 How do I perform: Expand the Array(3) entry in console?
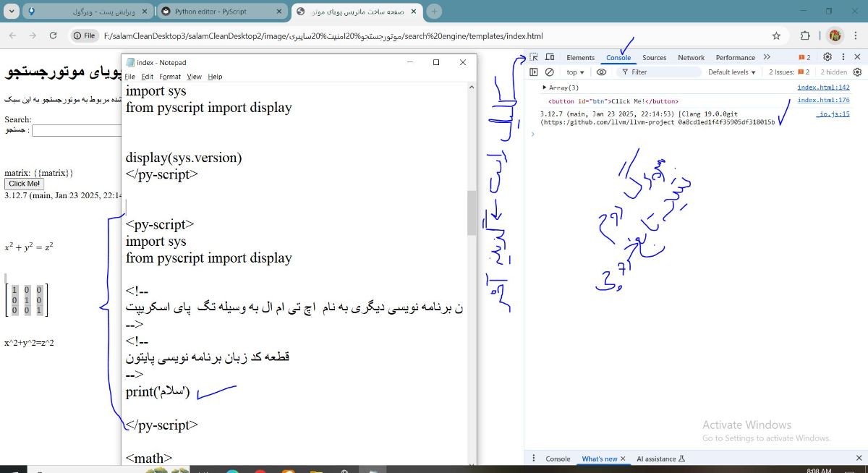pyautogui.click(x=544, y=87)
